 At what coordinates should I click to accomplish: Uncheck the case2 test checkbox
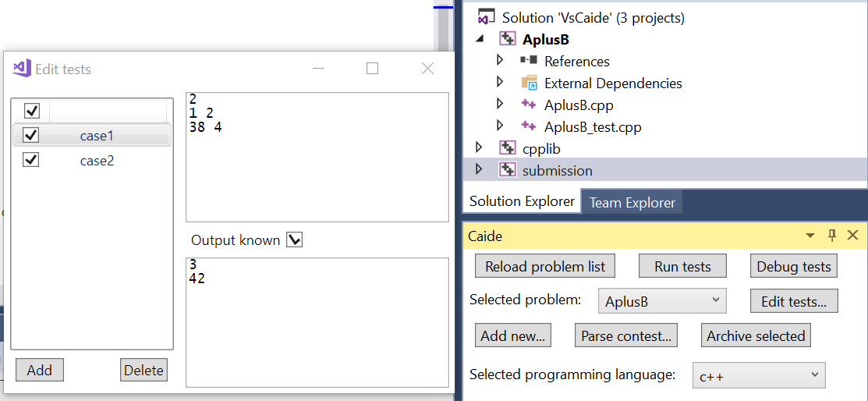(x=31, y=160)
